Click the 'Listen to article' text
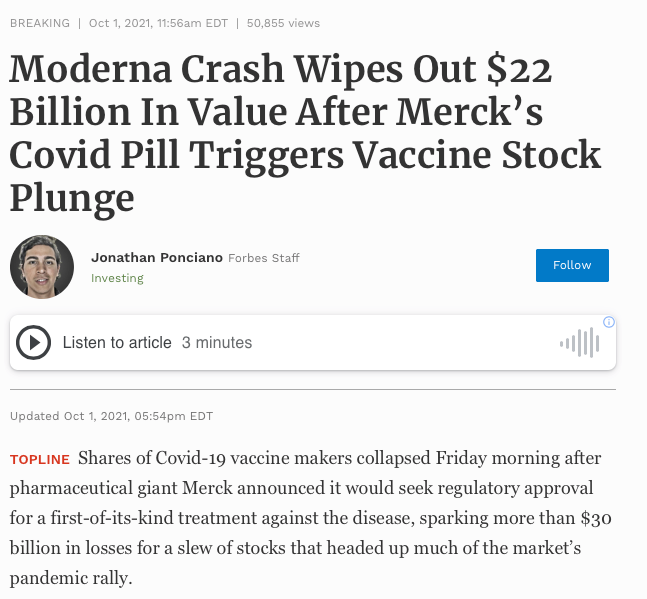This screenshot has width=647, height=599. pos(117,342)
